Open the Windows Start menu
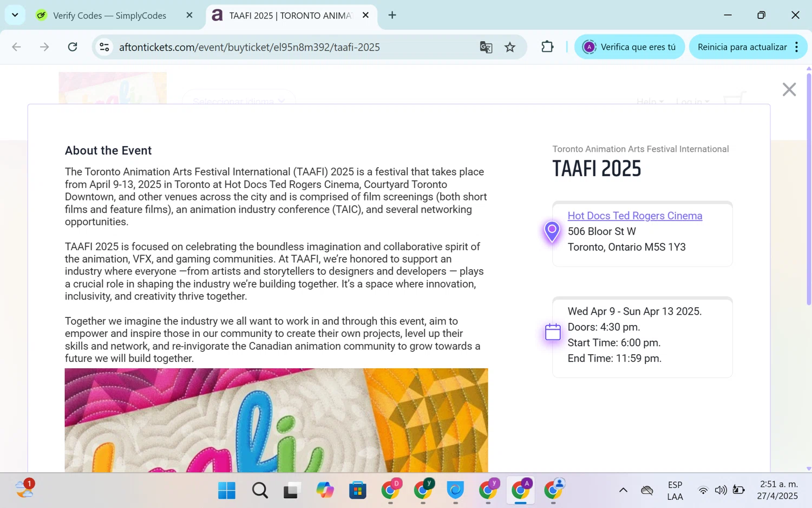Image resolution: width=812 pixels, height=508 pixels. point(227,491)
